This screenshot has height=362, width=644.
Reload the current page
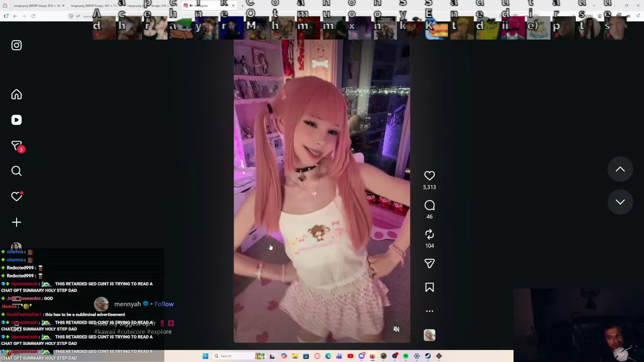click(33, 16)
